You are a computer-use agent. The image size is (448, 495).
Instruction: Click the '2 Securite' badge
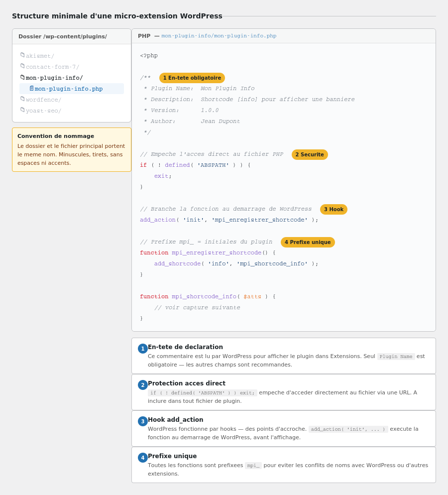(310, 154)
